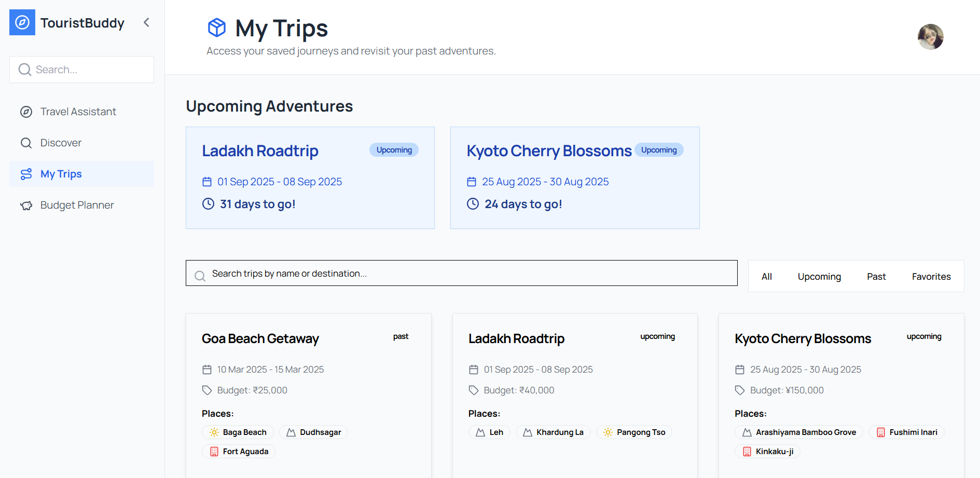Go to the Discover page
Screen dimensions: 980x478
61,143
